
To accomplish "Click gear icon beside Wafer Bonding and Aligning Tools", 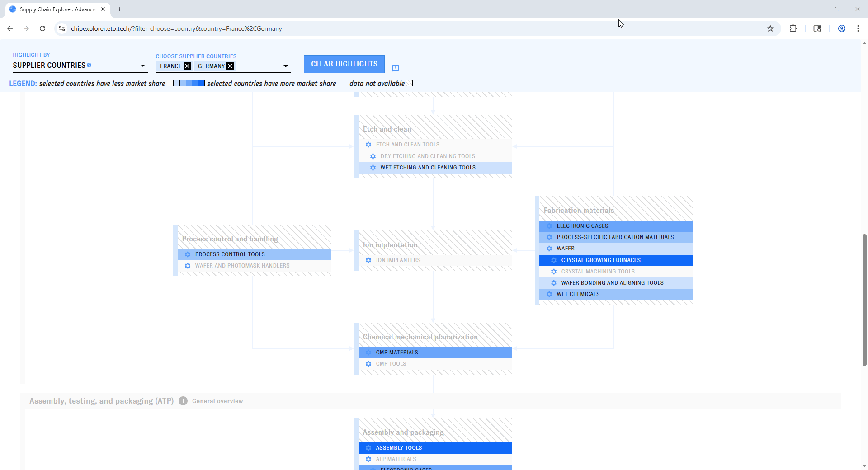I will point(554,283).
